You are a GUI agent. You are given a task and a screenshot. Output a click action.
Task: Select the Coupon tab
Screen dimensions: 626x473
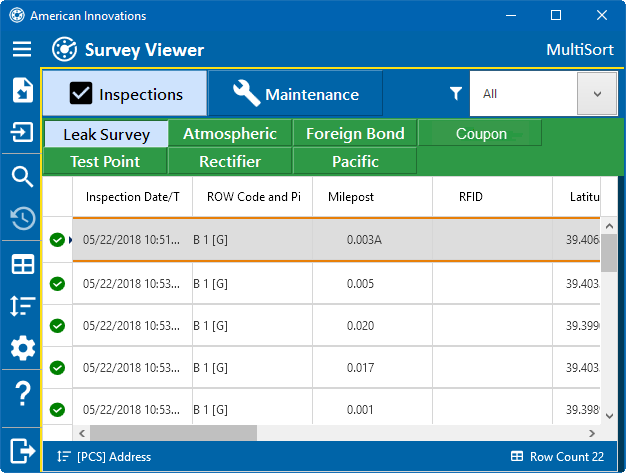480,133
